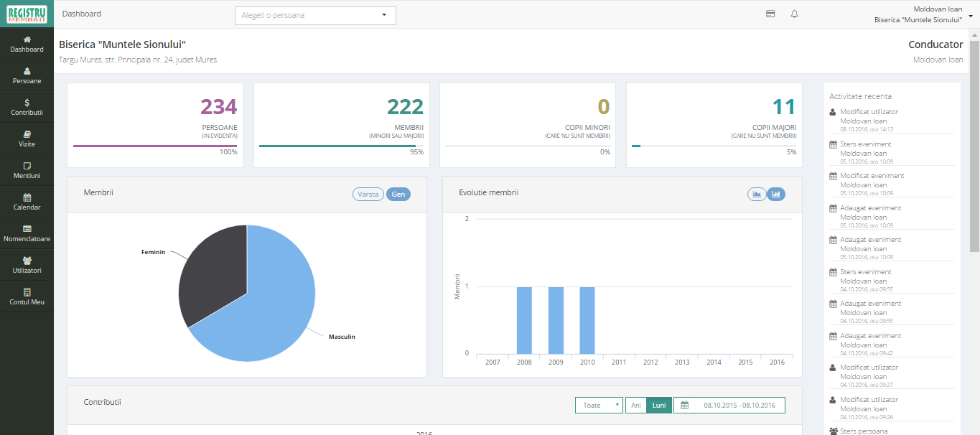980x435 pixels.
Task: Click the 234 Persoane count
Action: pyautogui.click(x=218, y=107)
